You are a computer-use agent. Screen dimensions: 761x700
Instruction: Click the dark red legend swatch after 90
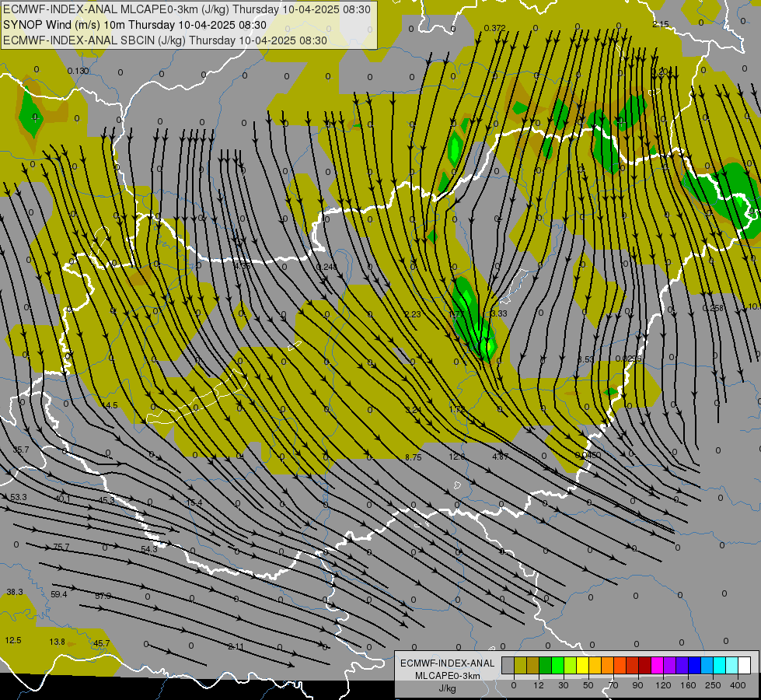(645, 665)
